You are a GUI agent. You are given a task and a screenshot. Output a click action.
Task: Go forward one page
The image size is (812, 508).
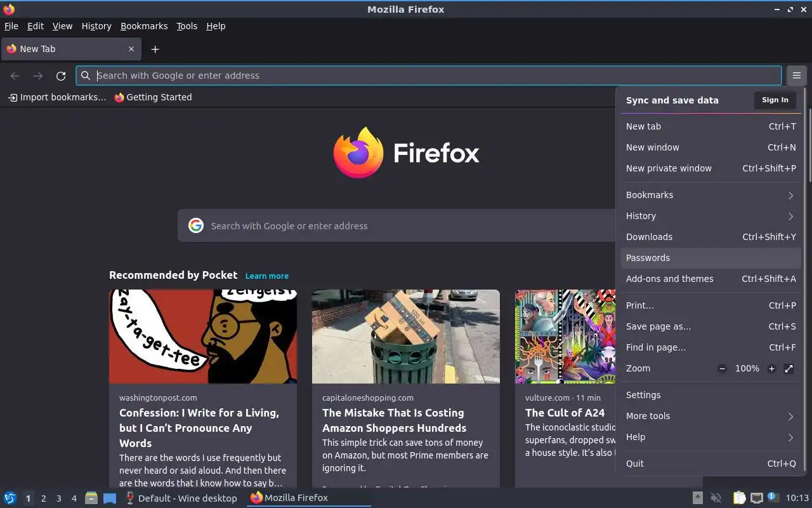click(x=38, y=76)
